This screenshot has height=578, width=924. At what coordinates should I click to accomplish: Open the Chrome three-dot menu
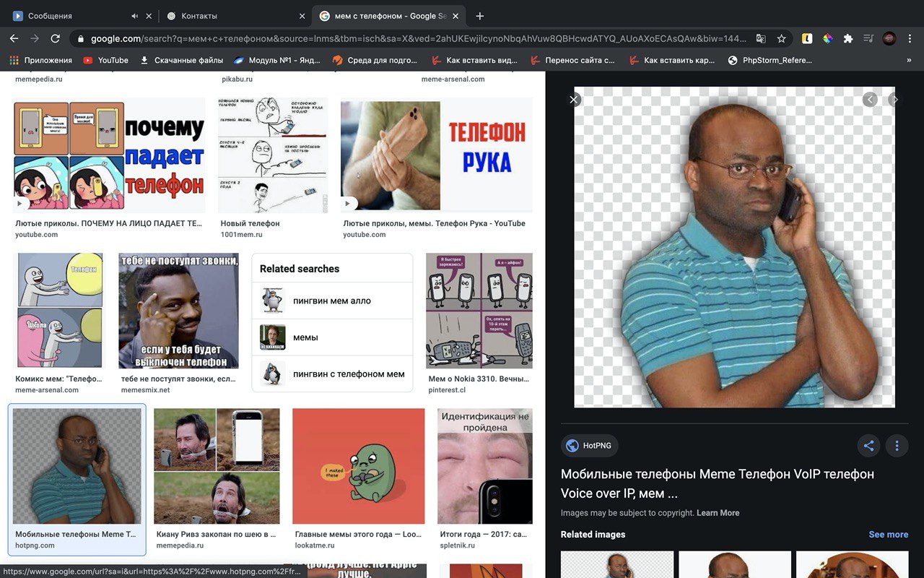910,38
